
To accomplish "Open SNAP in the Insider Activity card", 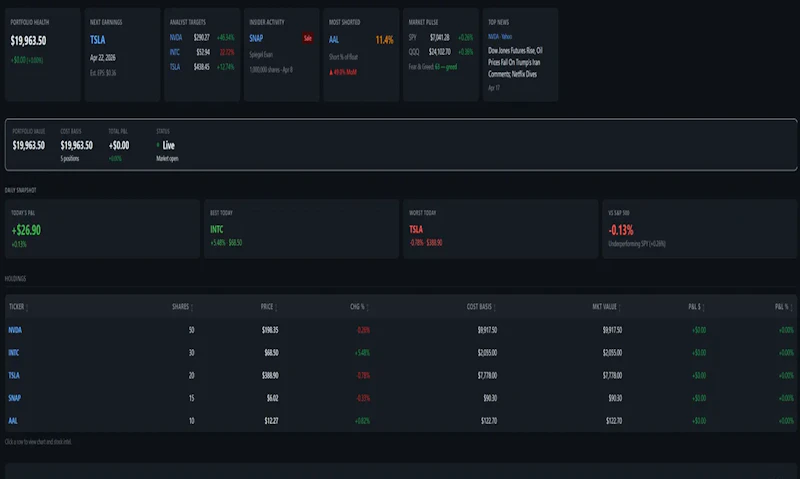I will 256,38.
